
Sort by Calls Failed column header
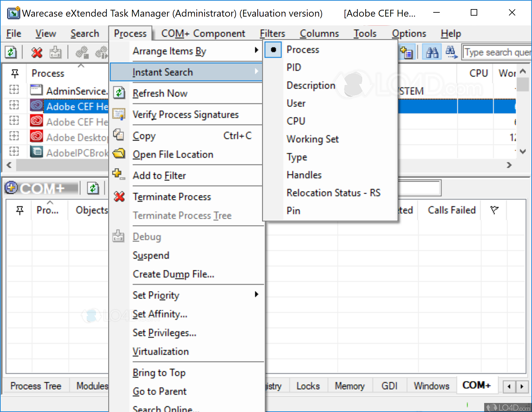pos(451,210)
